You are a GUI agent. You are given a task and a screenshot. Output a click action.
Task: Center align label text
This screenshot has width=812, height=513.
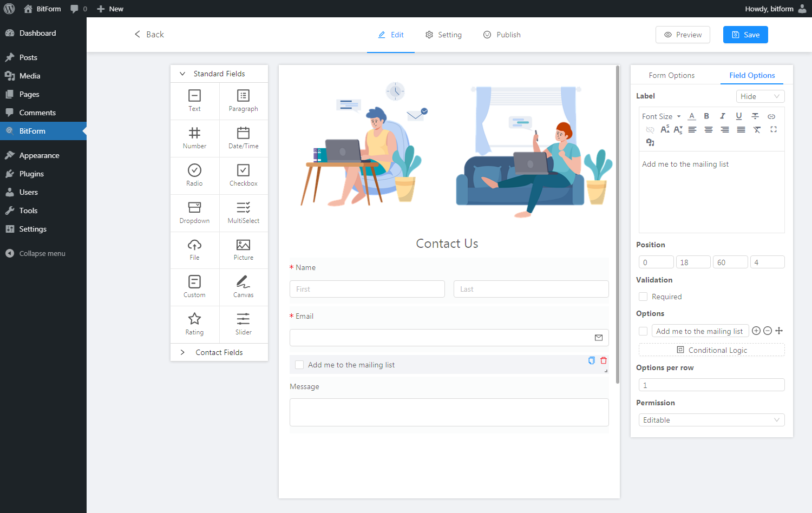click(x=709, y=129)
